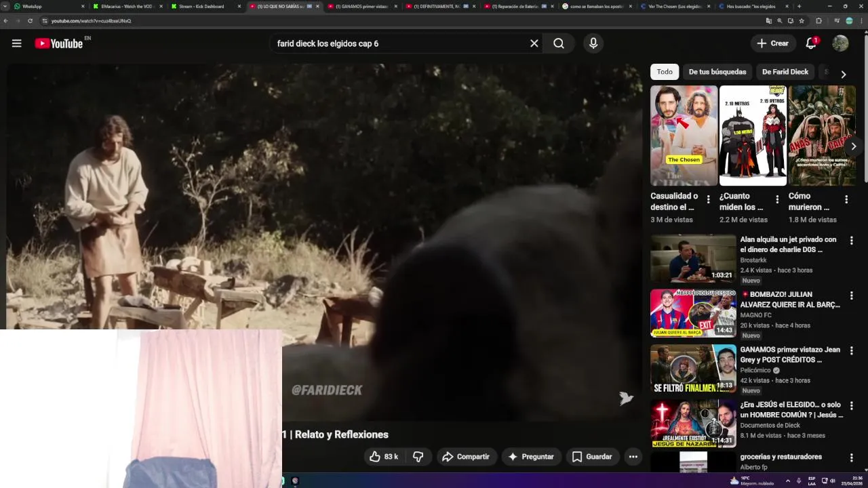The width and height of the screenshot is (868, 488).
Task: Open the YouTube hamburger guide menu
Action: click(17, 43)
